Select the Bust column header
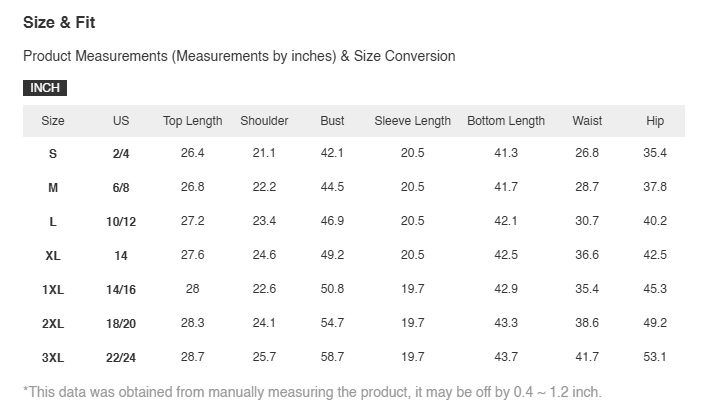This screenshot has height=415, width=728. (x=332, y=121)
